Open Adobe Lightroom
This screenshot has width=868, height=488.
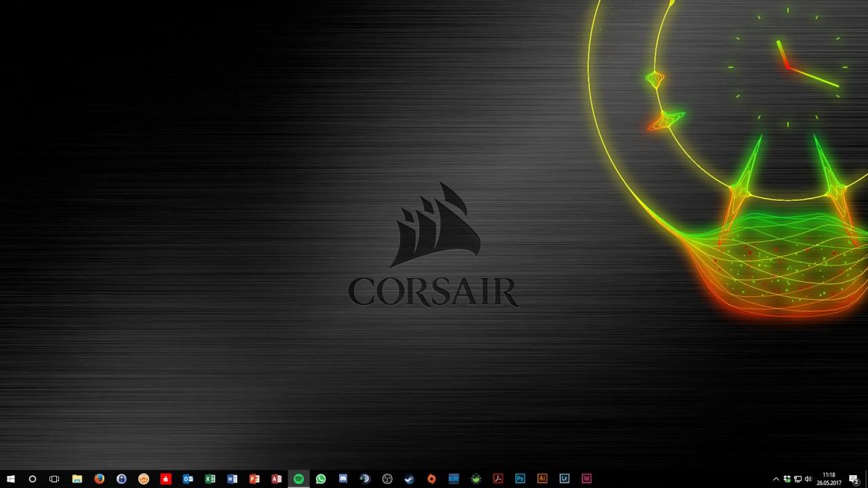[x=566, y=479]
